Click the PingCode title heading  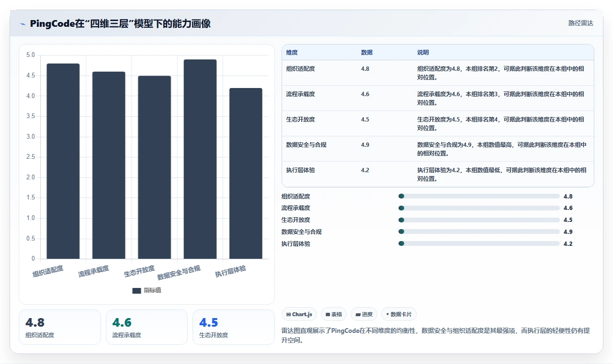(x=120, y=23)
